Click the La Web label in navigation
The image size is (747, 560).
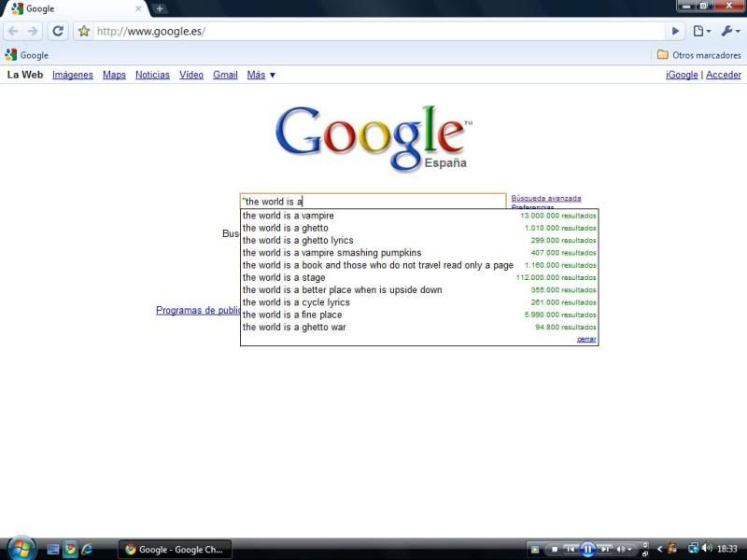point(25,75)
